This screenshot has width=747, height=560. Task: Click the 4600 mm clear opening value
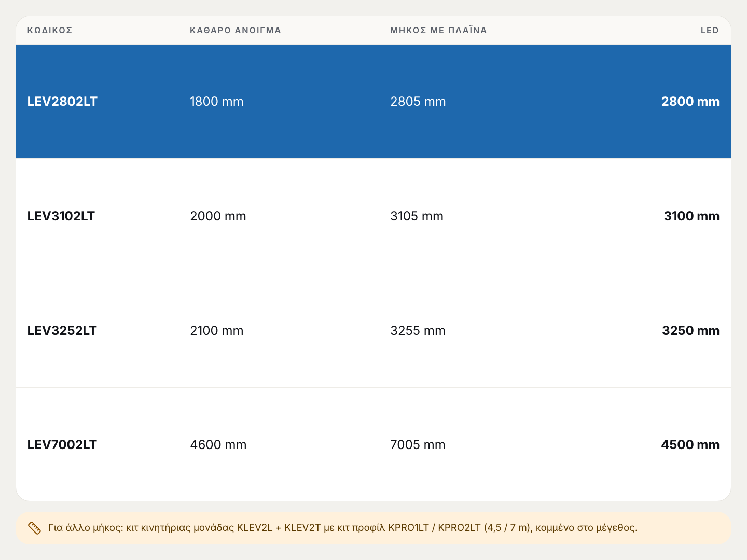click(218, 444)
